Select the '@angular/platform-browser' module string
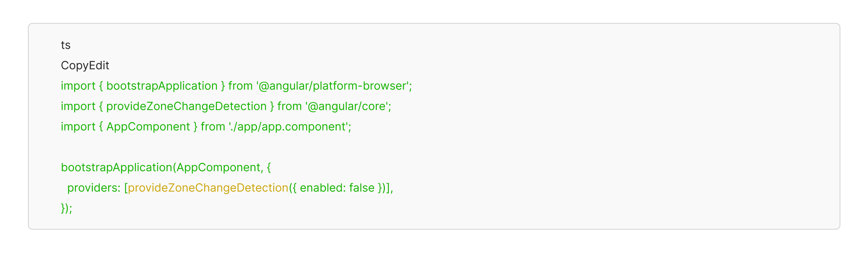Viewport: 868px width, 253px height. pos(334,86)
